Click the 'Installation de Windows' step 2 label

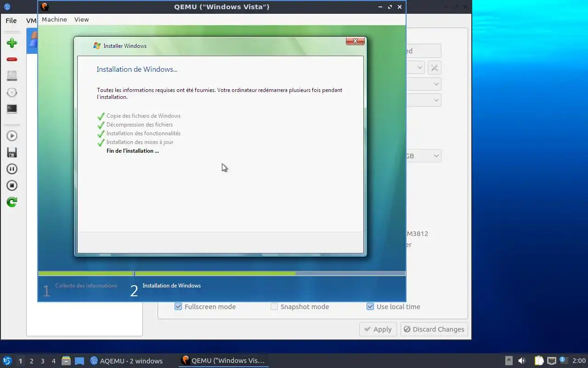[x=171, y=286]
